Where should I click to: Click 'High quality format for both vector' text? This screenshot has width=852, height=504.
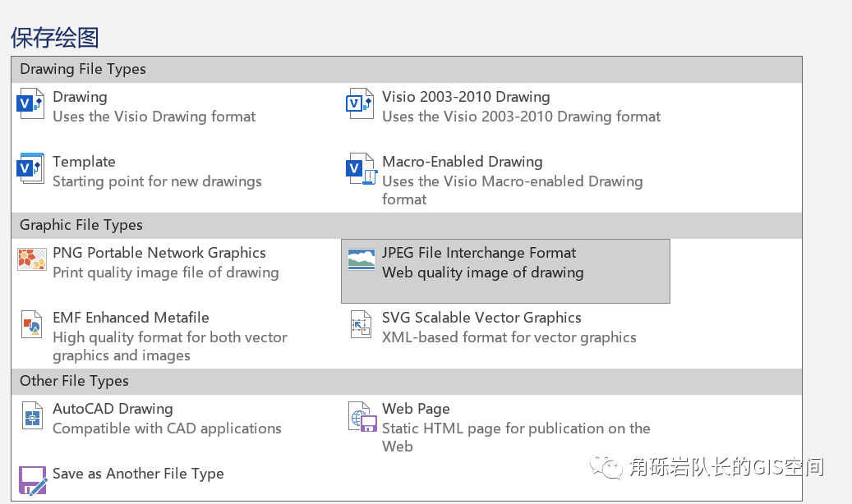(x=170, y=346)
